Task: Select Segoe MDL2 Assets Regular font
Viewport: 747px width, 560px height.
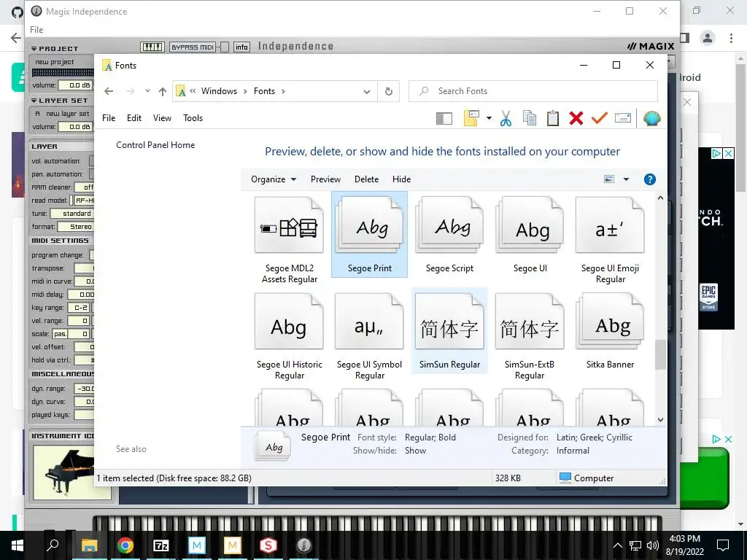Action: coord(289,240)
